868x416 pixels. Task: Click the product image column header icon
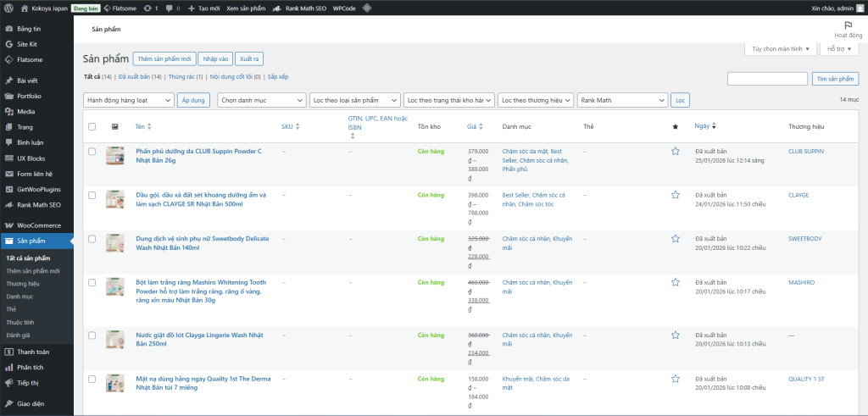point(115,126)
